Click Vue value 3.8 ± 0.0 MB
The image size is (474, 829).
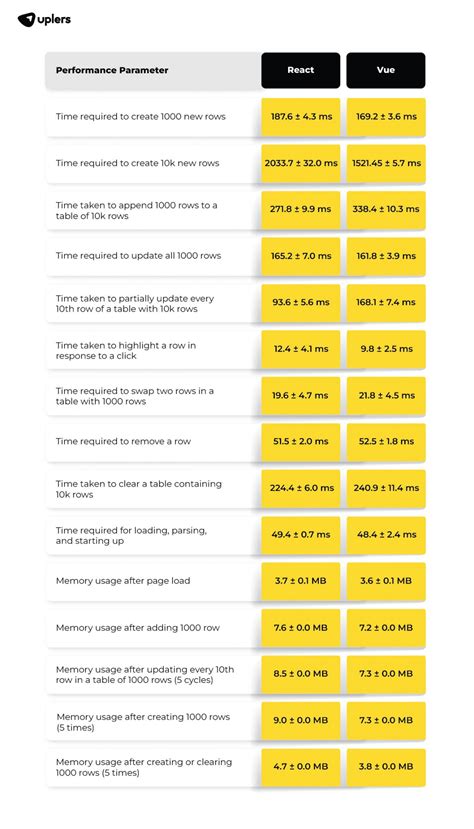(x=386, y=766)
